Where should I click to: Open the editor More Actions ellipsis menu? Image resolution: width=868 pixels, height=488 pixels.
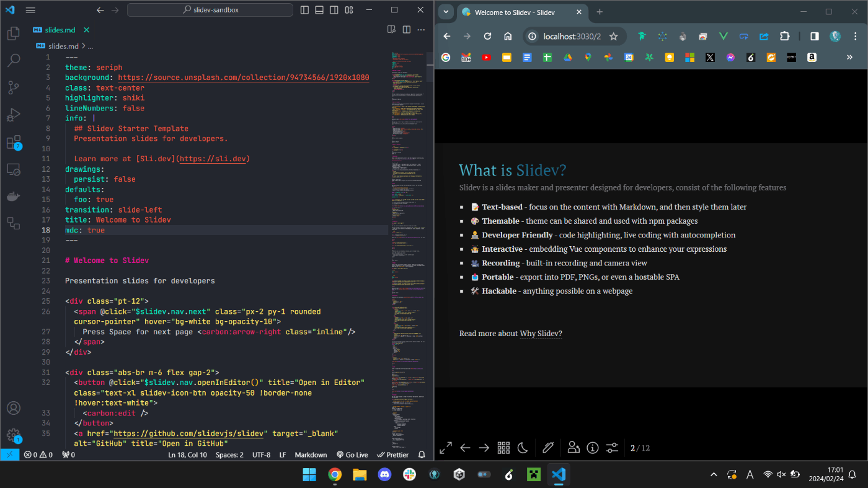(422, 29)
